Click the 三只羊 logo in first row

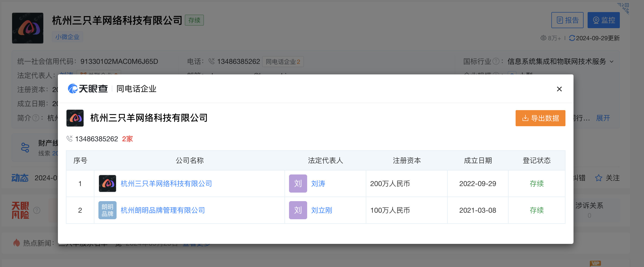click(108, 184)
